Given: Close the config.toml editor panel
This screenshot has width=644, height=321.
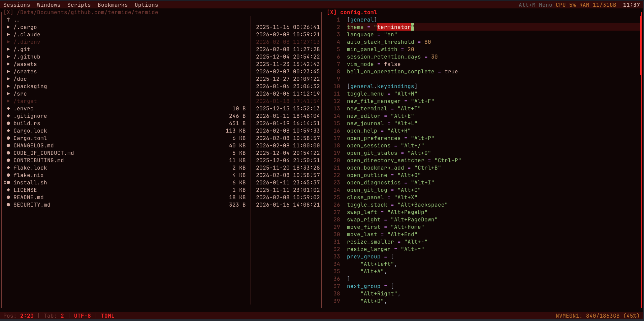Looking at the screenshot, I should 332,12.
